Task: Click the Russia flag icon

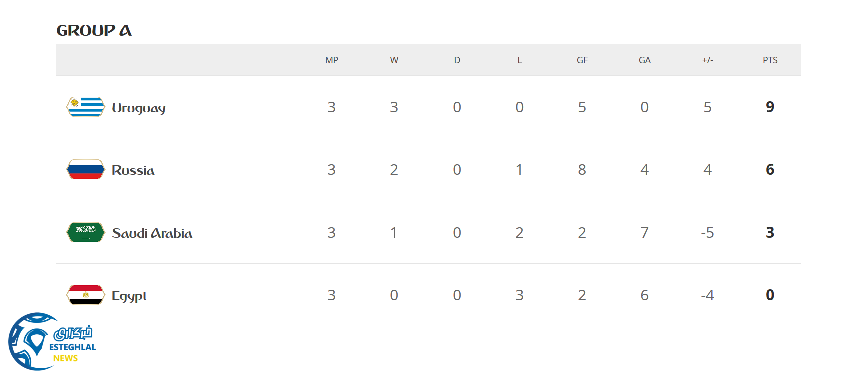Action: tap(86, 169)
